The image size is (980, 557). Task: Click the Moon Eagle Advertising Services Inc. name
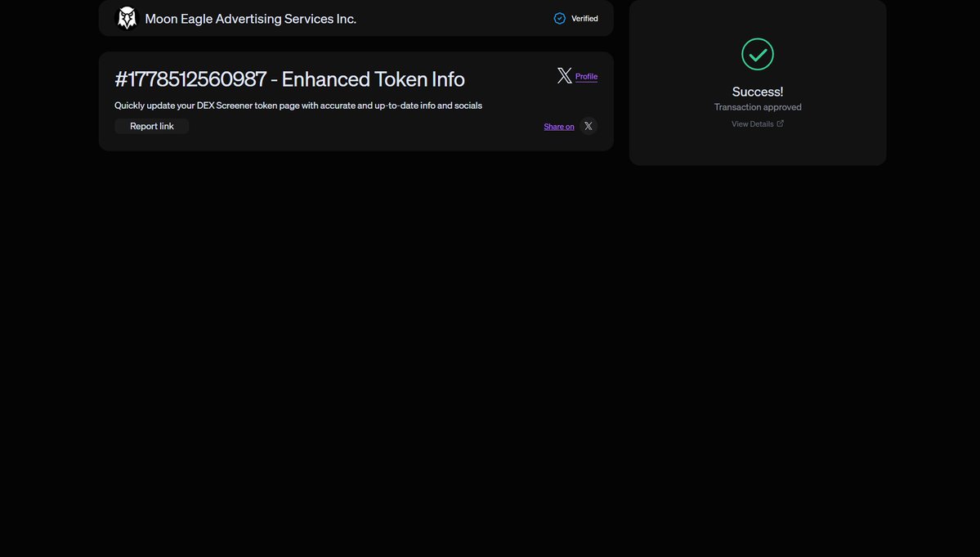coord(251,19)
